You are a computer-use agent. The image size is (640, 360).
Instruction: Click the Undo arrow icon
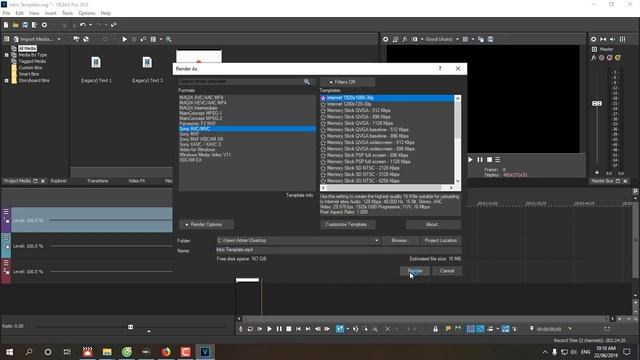click(82, 25)
